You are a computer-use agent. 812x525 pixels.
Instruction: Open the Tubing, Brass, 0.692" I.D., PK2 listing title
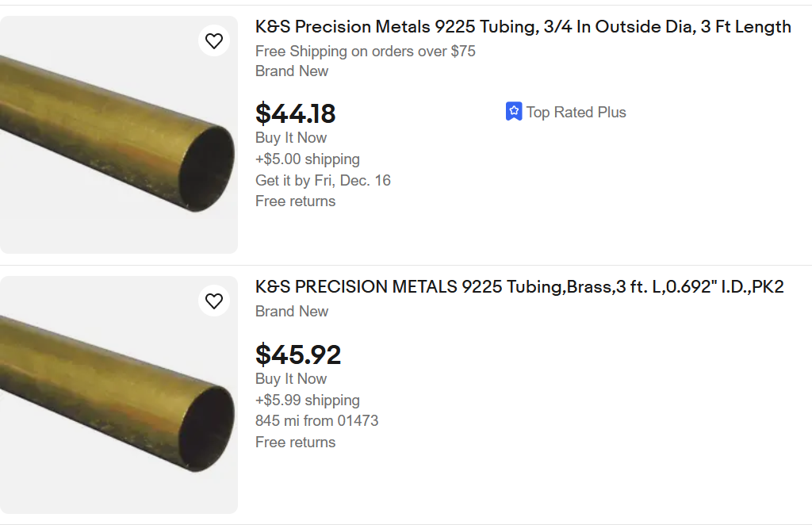[x=519, y=287]
